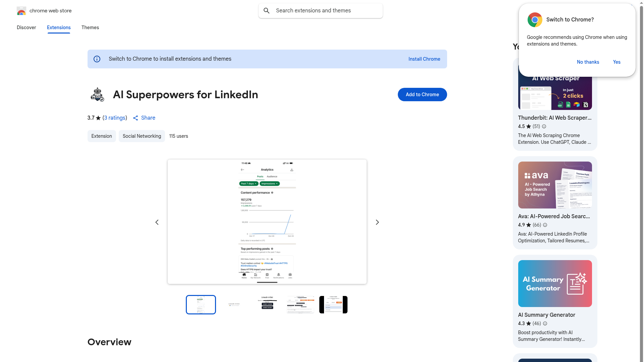Go to previous screenshot with left chevron

pyautogui.click(x=157, y=222)
